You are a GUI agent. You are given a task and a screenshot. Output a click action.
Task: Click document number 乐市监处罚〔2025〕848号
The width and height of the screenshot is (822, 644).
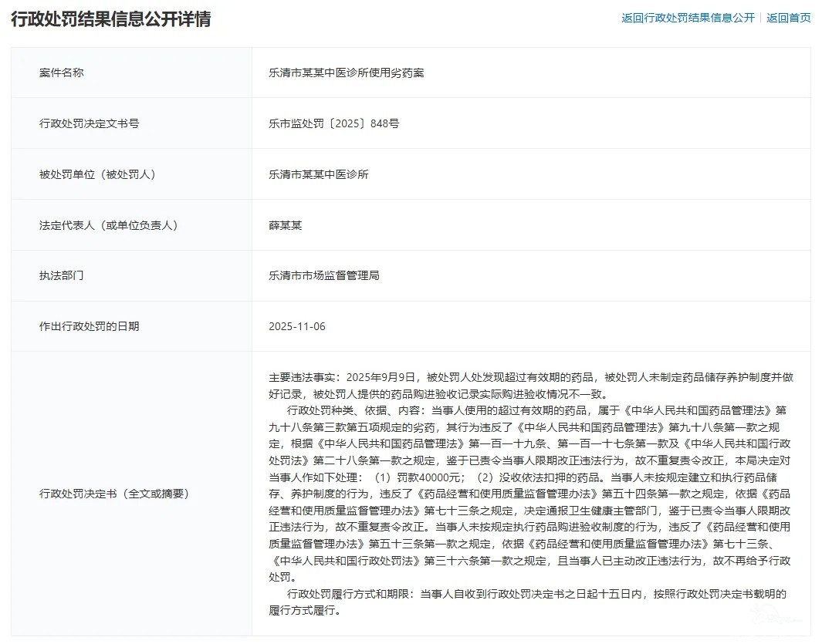[333, 123]
